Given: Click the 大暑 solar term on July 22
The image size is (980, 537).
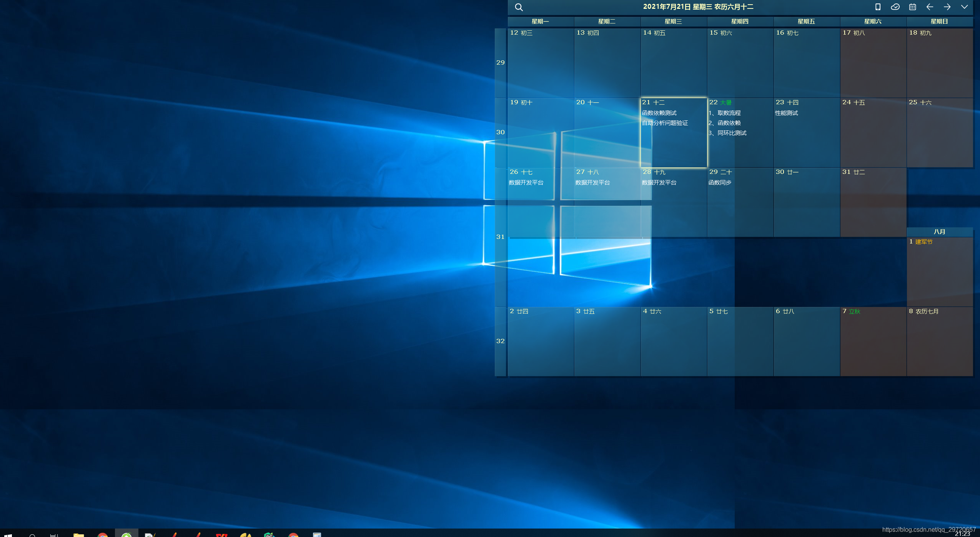Looking at the screenshot, I should pyautogui.click(x=726, y=102).
